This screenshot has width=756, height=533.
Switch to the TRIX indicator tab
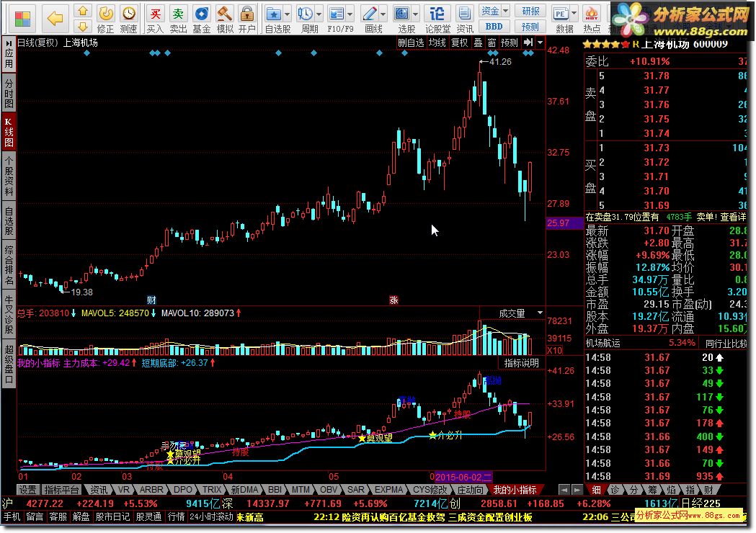212,490
